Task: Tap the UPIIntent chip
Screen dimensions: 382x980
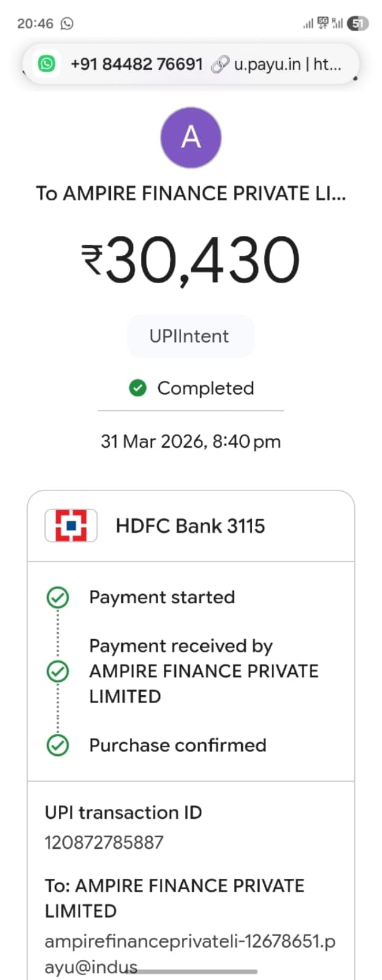Action: (190, 336)
